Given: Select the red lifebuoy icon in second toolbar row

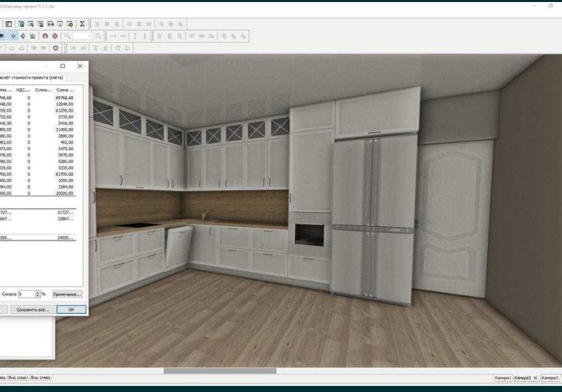Looking at the screenshot, I should pyautogui.click(x=55, y=36).
